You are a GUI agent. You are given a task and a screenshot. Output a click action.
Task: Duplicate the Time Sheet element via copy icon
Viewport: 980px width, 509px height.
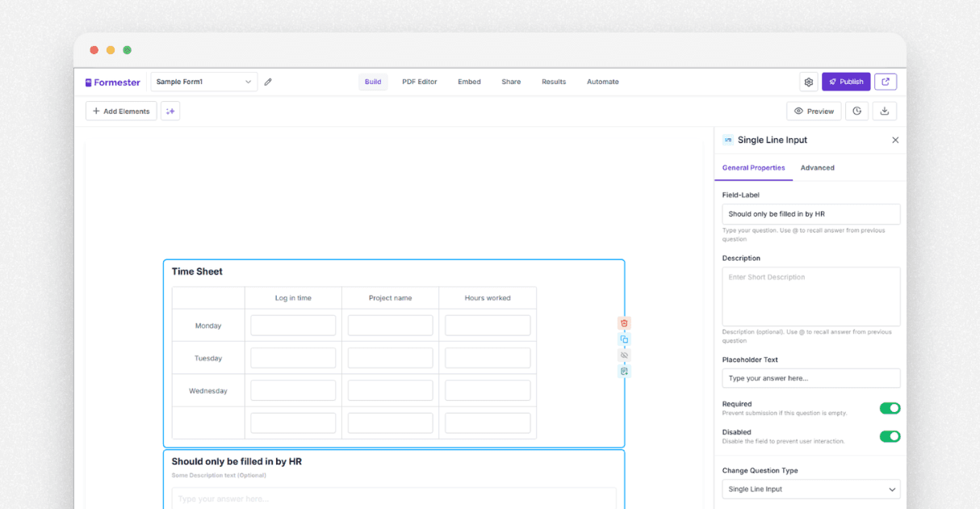pyautogui.click(x=624, y=339)
